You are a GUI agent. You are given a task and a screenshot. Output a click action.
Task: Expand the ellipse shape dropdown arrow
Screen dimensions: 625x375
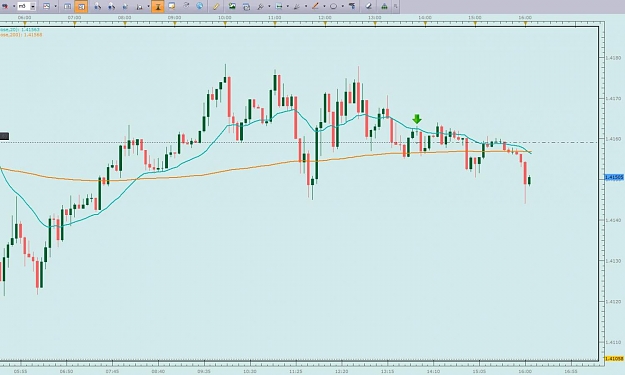click(x=342, y=6)
